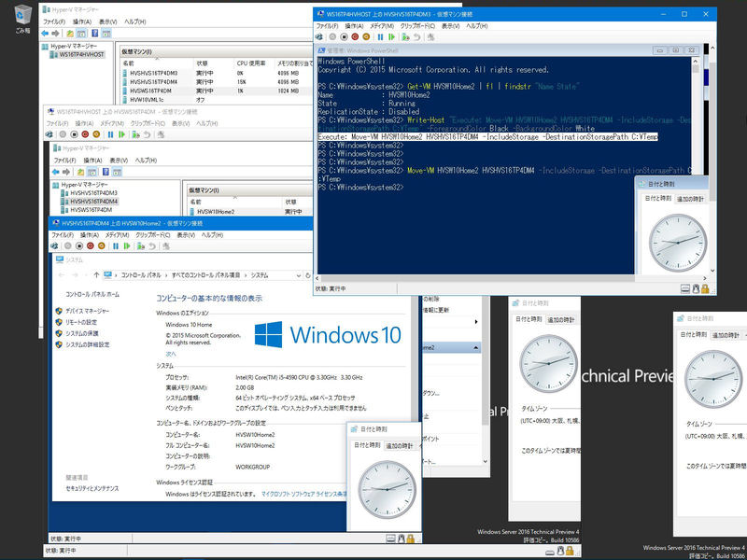Viewport: 747px width, 560px height.
Task: Send Ctrl+Alt+Del in the HVSHVS16TP4DM3 connection toolbar
Action: click(319, 36)
